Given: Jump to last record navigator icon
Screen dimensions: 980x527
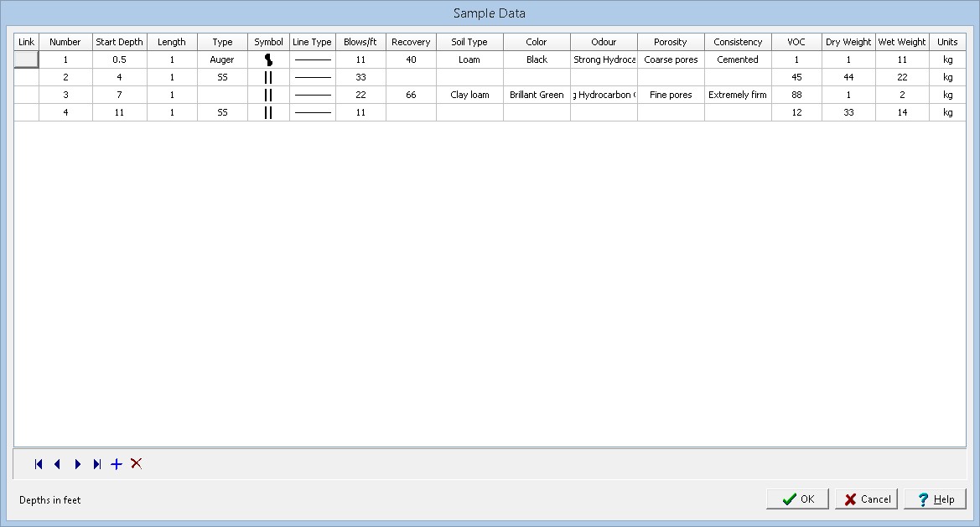Looking at the screenshot, I should pyautogui.click(x=97, y=464).
